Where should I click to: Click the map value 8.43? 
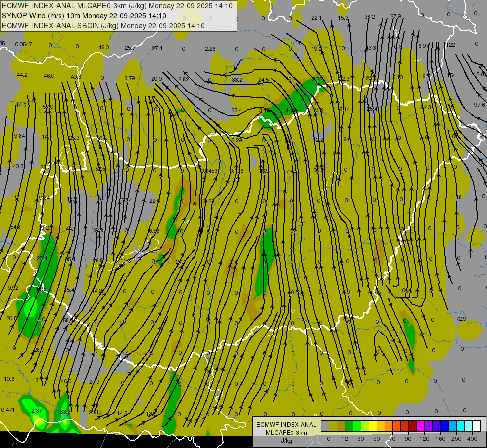(x=426, y=107)
